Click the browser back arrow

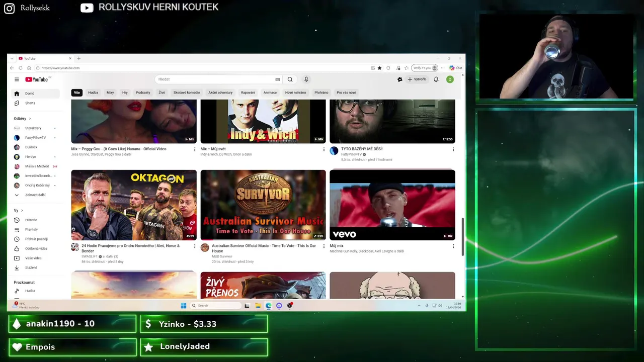[x=12, y=68]
